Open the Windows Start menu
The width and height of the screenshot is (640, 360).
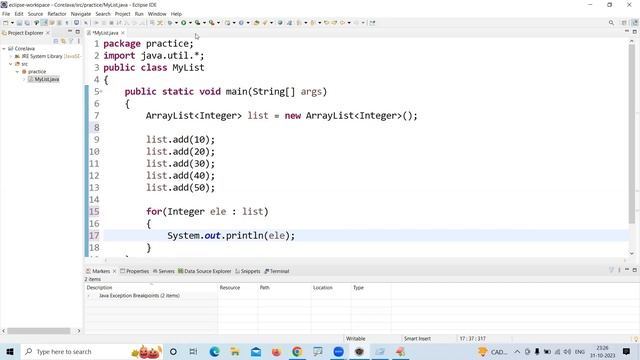pos(10,351)
